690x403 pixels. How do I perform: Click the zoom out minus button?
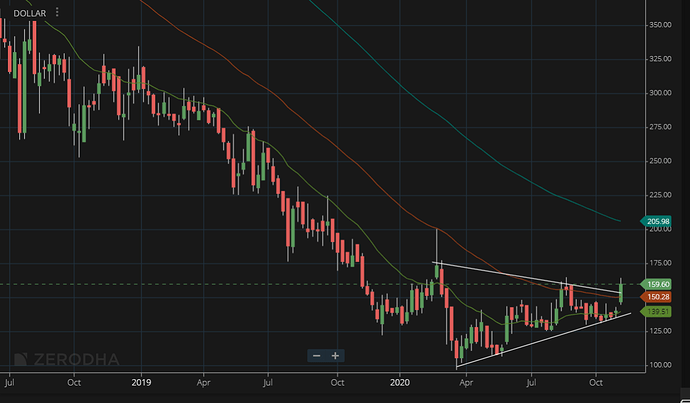click(x=317, y=355)
